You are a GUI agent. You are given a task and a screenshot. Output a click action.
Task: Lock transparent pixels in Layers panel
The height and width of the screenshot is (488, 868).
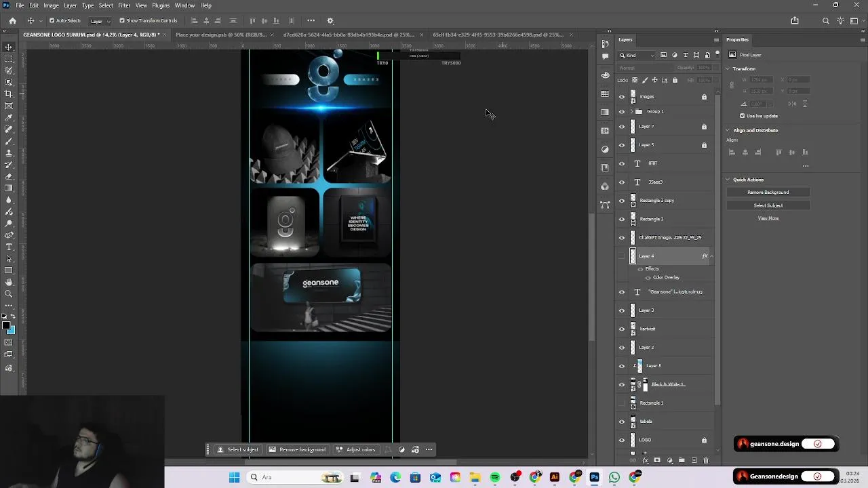(635, 80)
